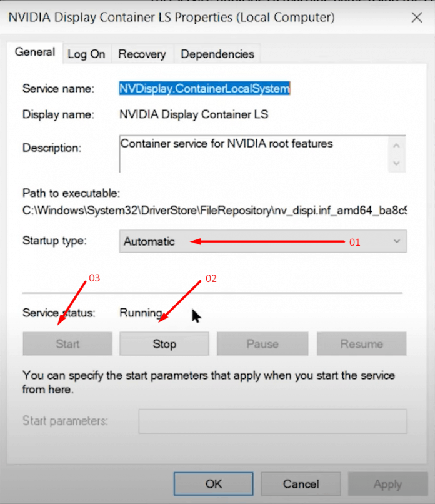
Task: Click the Start service button
Action: coord(67,343)
